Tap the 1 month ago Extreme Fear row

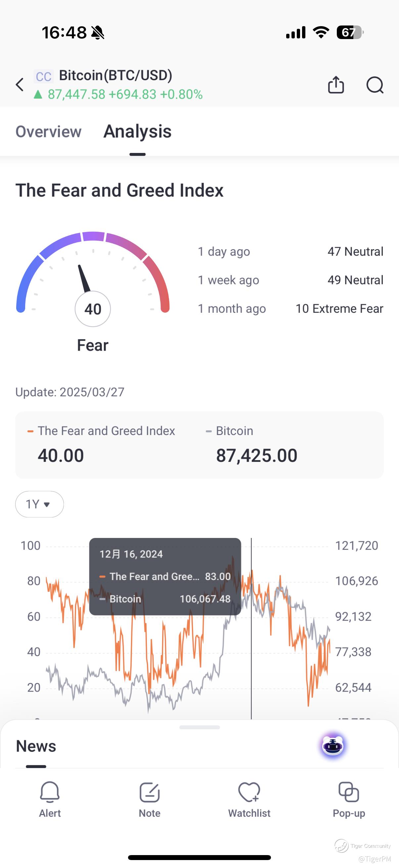coord(290,309)
